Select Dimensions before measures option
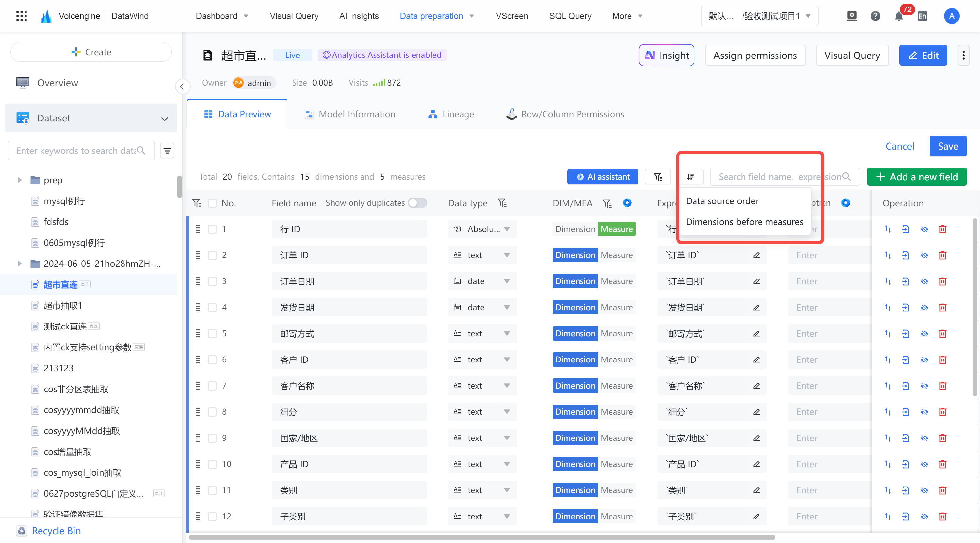Screen dimensions: 980x543 (744, 222)
